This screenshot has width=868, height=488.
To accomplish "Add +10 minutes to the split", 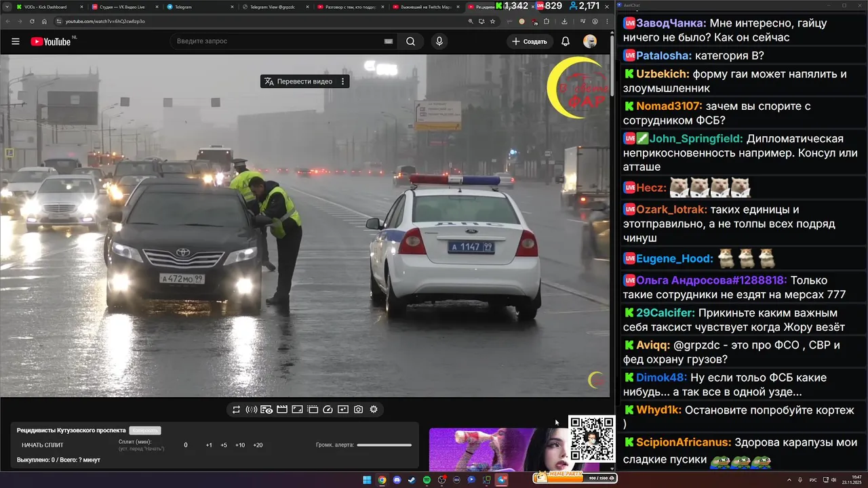I will 240,445.
